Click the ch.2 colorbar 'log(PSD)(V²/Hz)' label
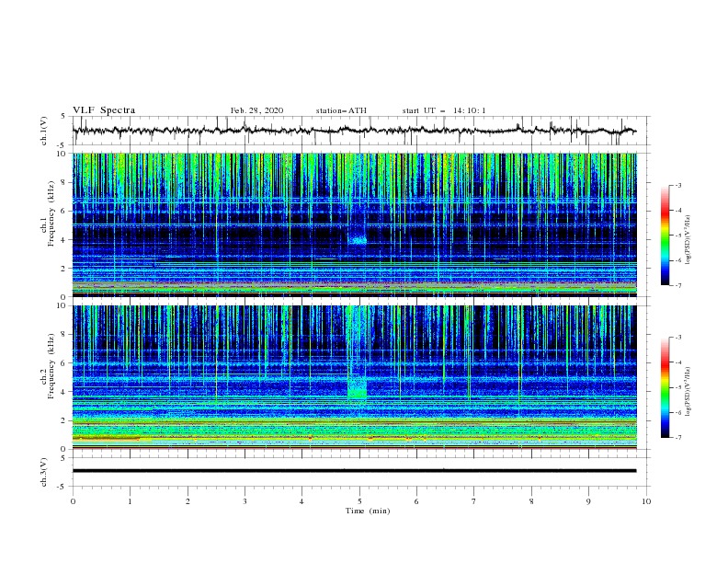 (688, 392)
